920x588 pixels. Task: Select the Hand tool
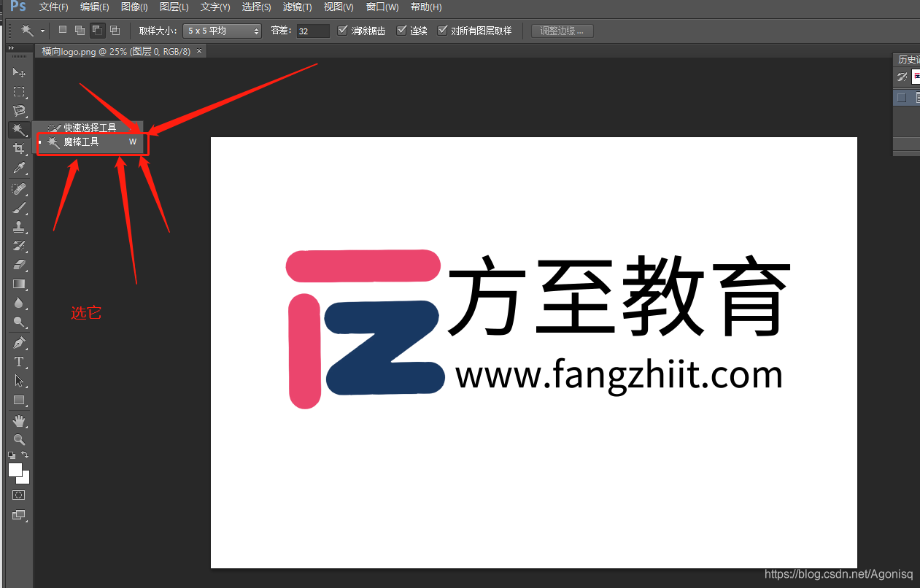[x=19, y=421]
